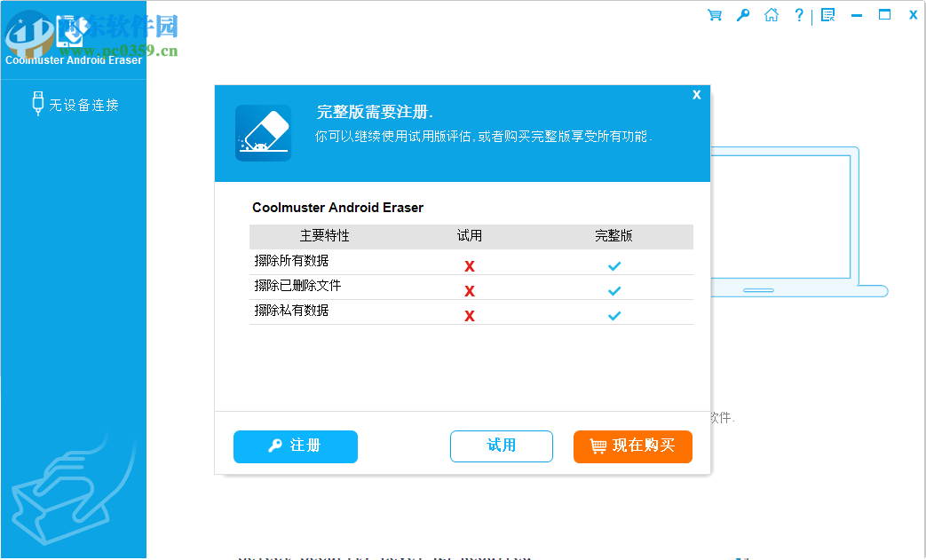Click the white eraser icon in the dialog header
926x560 pixels.
262,133
